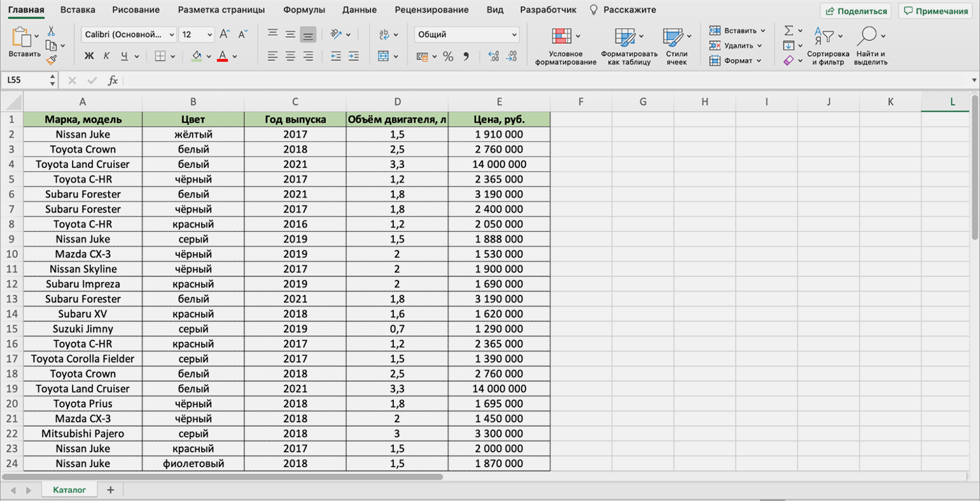The height and width of the screenshot is (501, 980).
Task: Click the Find and Select magnifier icon
Action: pos(867,36)
